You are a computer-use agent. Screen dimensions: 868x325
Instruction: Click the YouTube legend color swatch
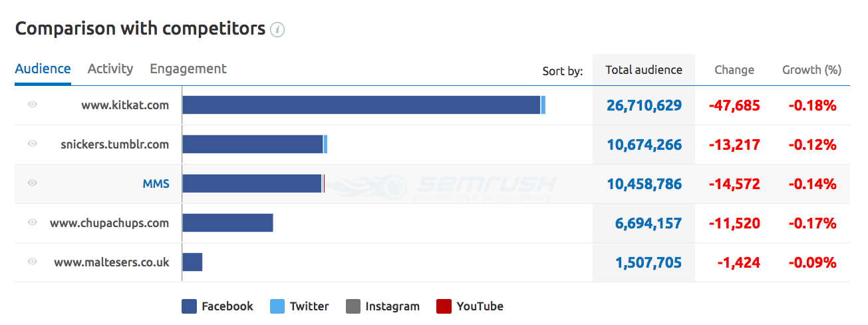444,306
